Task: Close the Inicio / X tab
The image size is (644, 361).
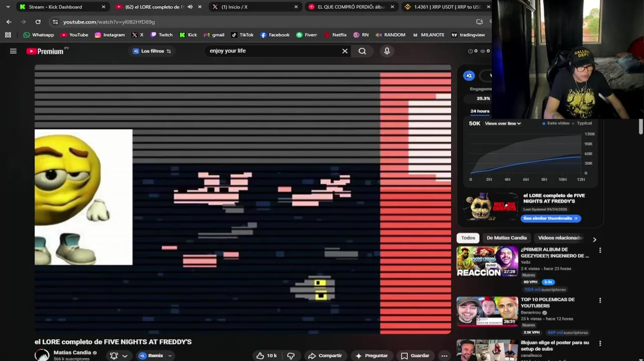Action: pyautogui.click(x=296, y=7)
